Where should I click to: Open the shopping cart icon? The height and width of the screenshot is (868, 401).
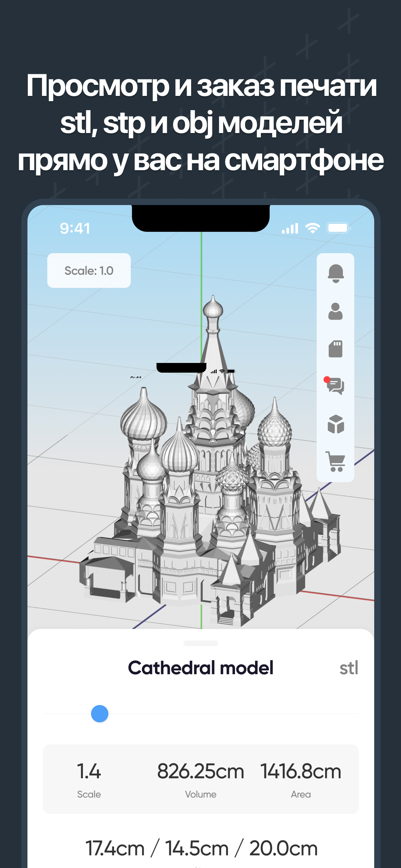(x=335, y=462)
